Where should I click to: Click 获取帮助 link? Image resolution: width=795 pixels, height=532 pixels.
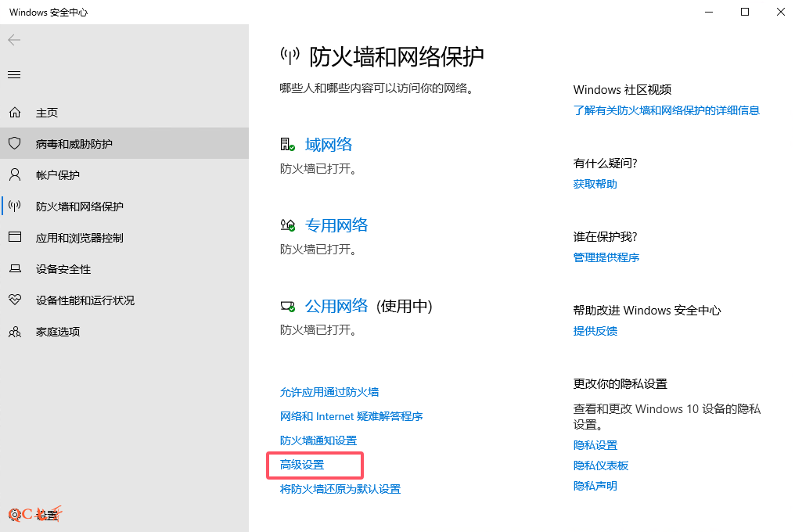pos(595,184)
